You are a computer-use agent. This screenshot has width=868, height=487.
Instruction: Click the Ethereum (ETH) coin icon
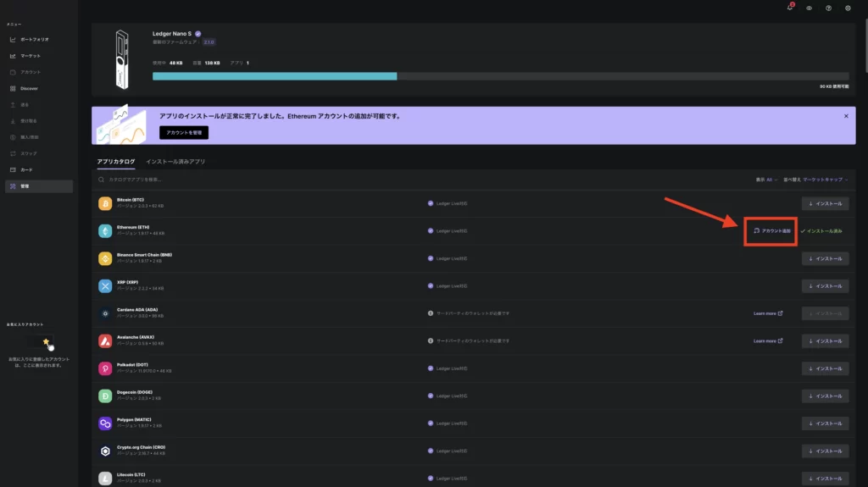[x=105, y=230]
